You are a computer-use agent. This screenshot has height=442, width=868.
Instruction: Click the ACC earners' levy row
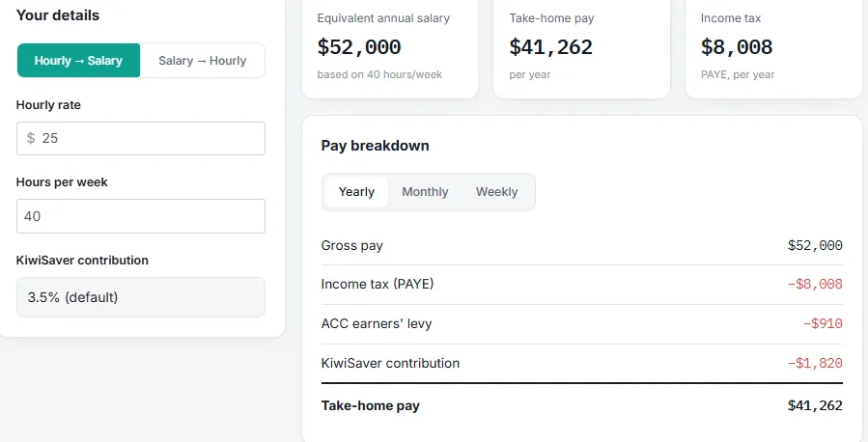pos(582,323)
